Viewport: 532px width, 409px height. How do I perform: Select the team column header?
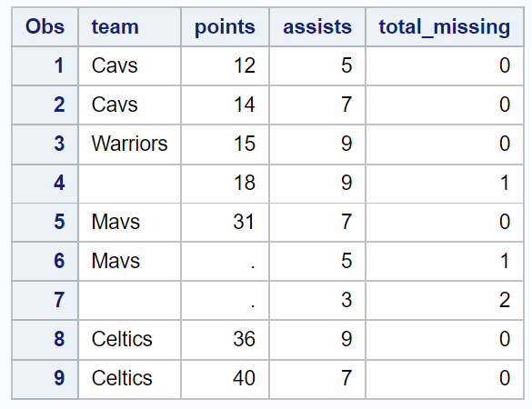(x=130, y=26)
